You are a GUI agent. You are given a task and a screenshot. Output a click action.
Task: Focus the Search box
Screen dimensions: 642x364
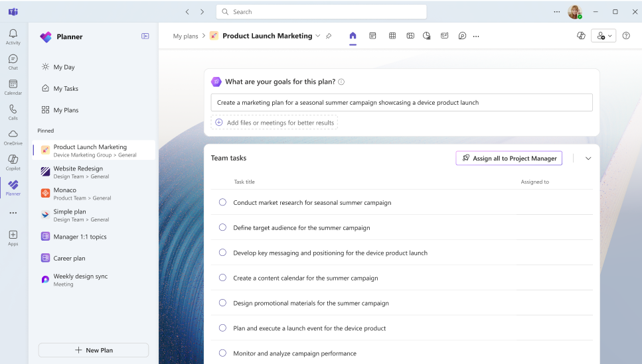point(321,12)
